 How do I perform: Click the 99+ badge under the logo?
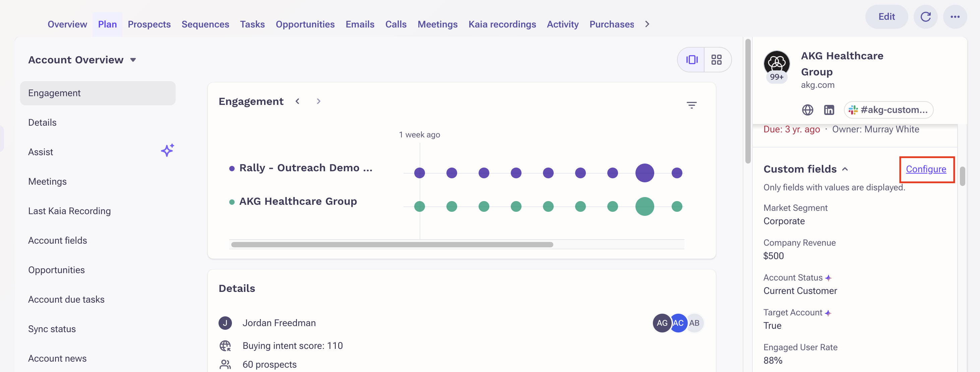[777, 77]
